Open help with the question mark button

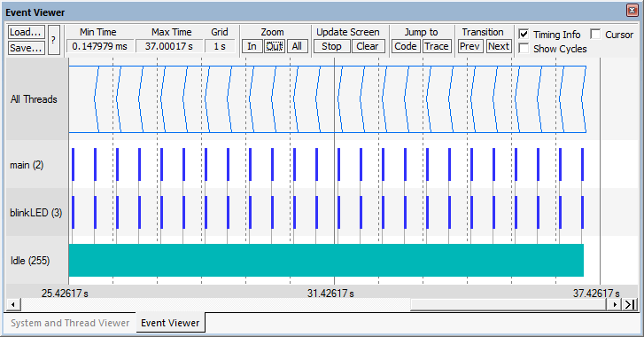(54, 40)
